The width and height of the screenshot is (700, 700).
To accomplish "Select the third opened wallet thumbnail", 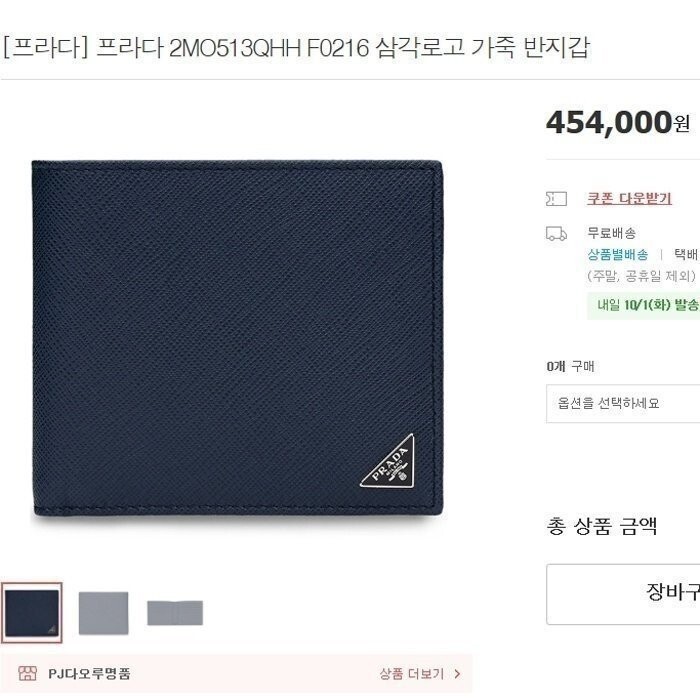I will pos(175,613).
